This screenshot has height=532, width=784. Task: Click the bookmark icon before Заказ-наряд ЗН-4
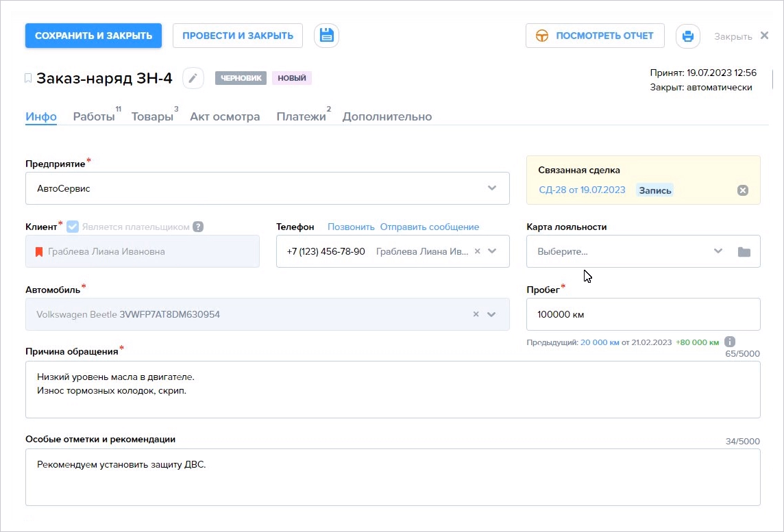[x=28, y=78]
